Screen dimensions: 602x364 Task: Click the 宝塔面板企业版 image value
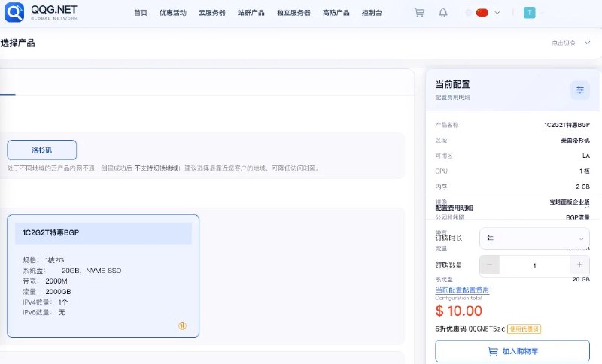570,202
